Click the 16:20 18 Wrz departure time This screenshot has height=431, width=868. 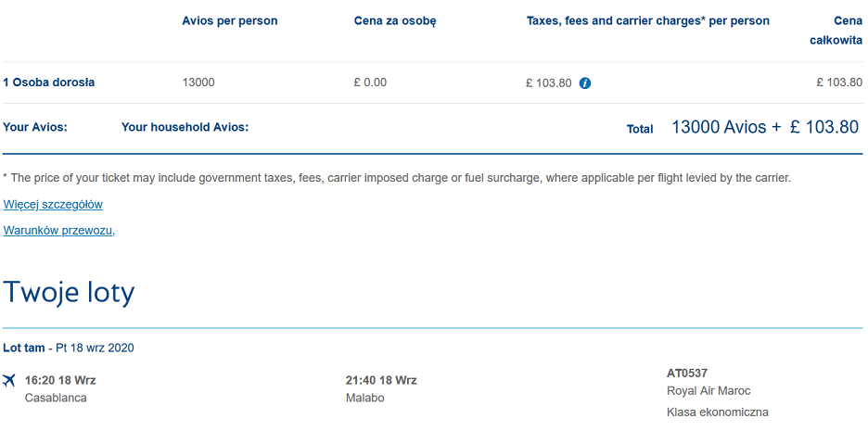coord(60,381)
